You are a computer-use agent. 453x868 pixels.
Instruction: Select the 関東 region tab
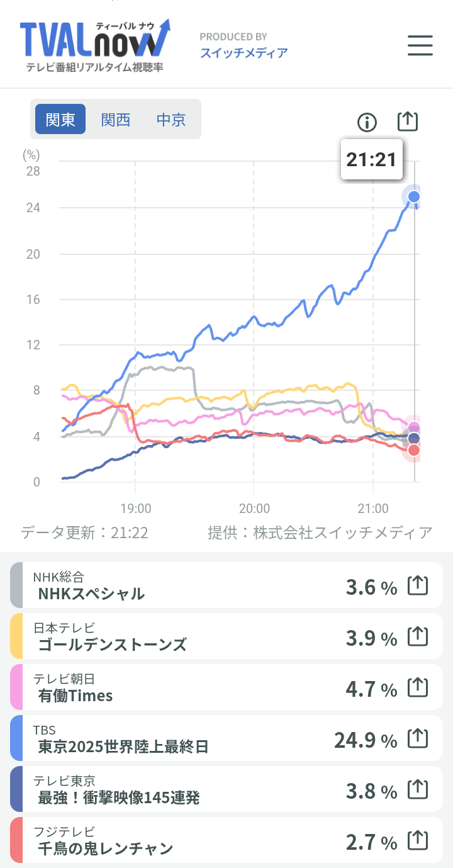pyautogui.click(x=60, y=120)
